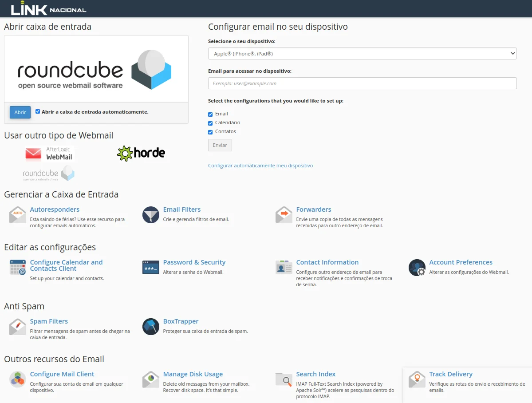Click the email address input field
Viewport: 532px width, 403px height.
[x=362, y=83]
